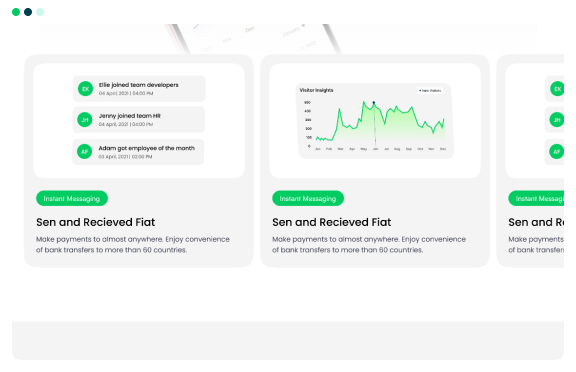Open 'Adam got employee of the month' notification
Viewport: 576px width, 372px height.
click(138, 152)
